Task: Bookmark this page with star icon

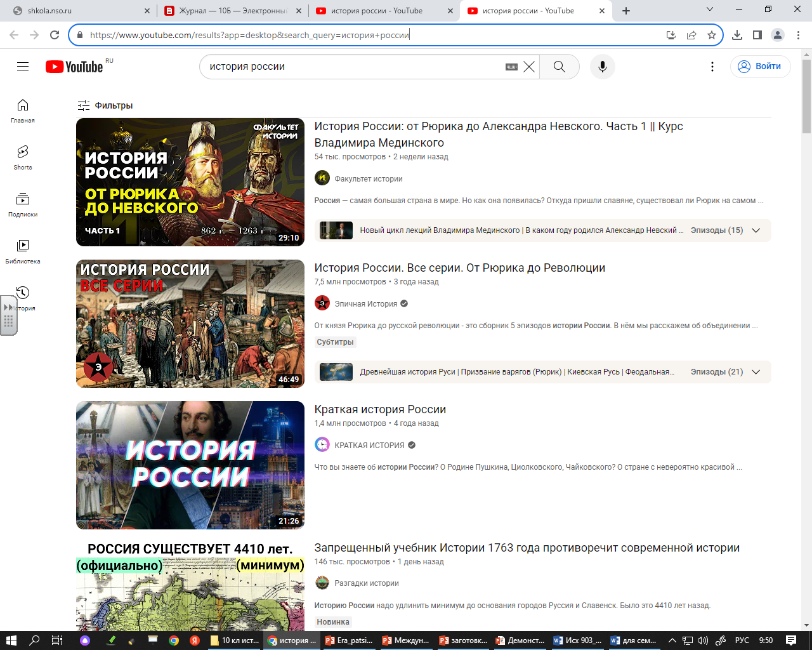Action: [x=712, y=35]
